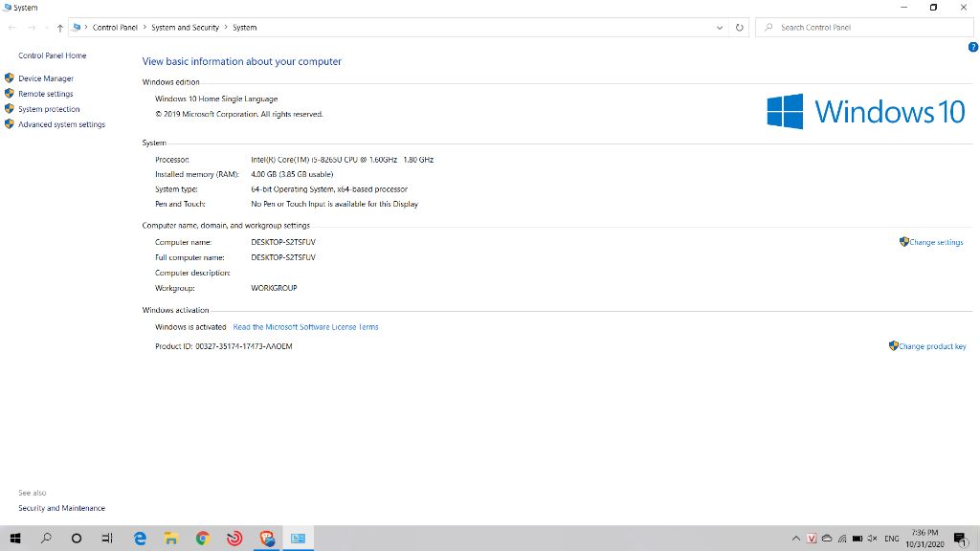Click the System control panel taskbar icon

pyautogui.click(x=299, y=538)
